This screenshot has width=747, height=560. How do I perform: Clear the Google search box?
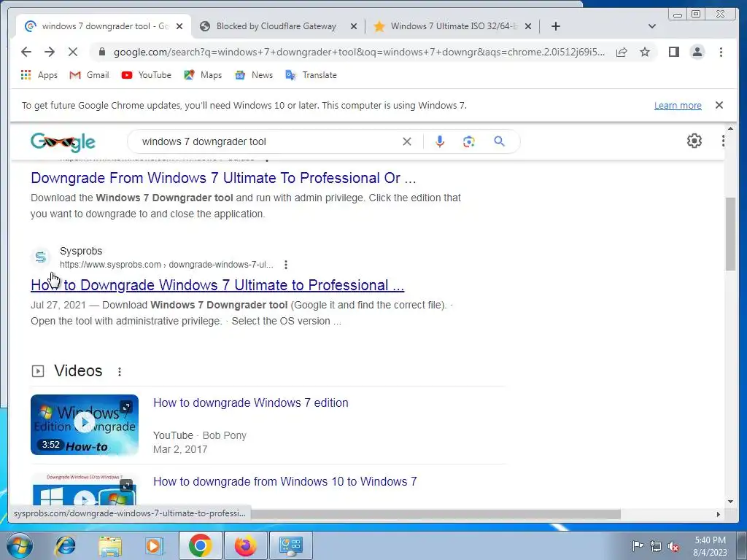[407, 141]
